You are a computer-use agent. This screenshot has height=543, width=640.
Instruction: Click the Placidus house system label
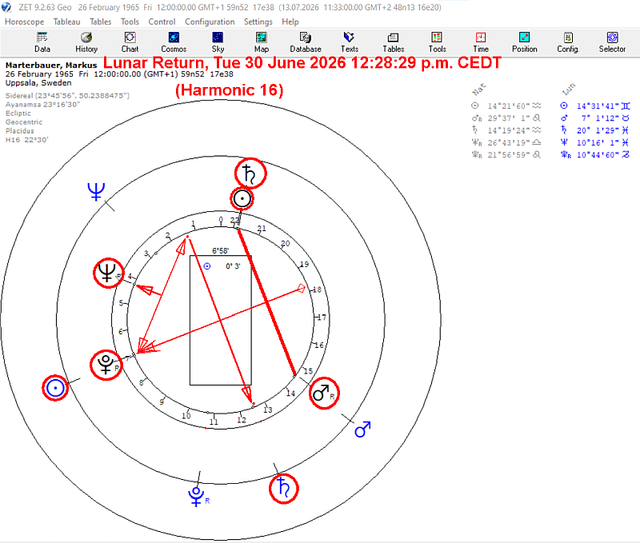20,131
